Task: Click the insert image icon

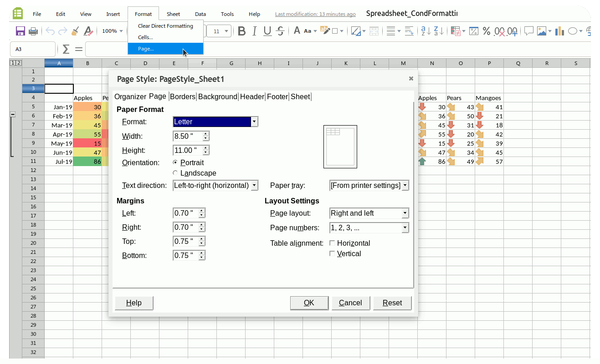Action: coord(542,31)
